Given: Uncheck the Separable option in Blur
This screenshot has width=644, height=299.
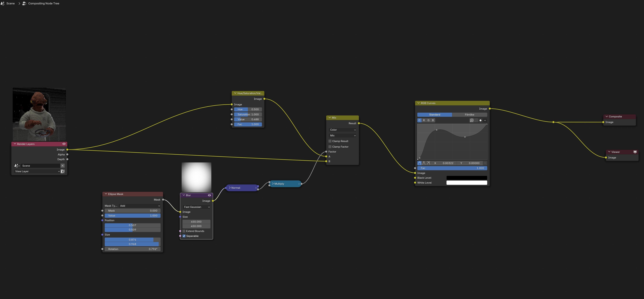Looking at the screenshot, I should pos(184,236).
